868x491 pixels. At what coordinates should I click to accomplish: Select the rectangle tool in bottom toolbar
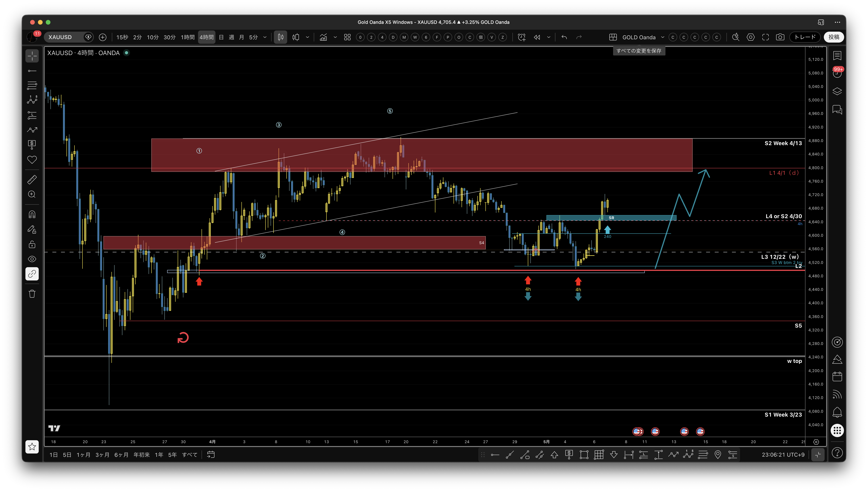(584, 455)
